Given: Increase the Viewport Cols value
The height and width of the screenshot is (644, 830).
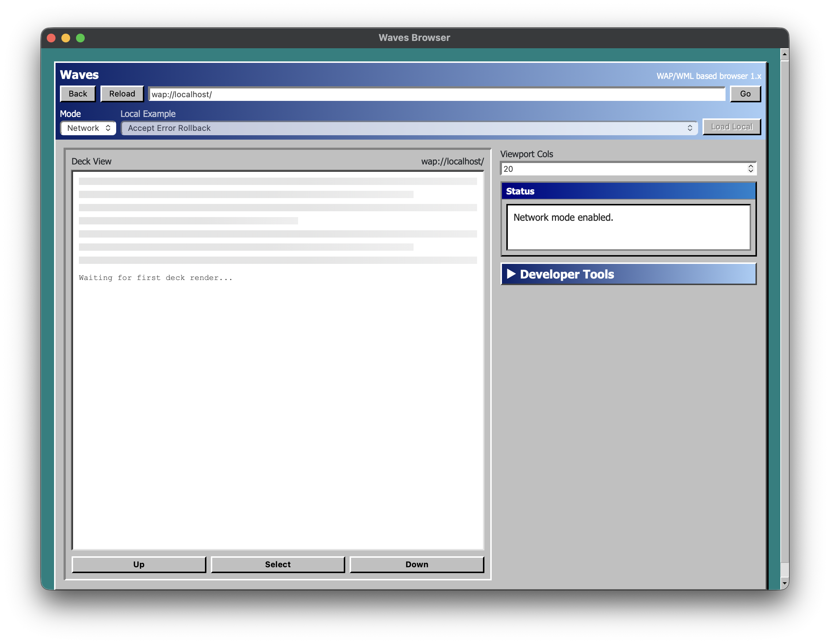Looking at the screenshot, I should click(751, 166).
